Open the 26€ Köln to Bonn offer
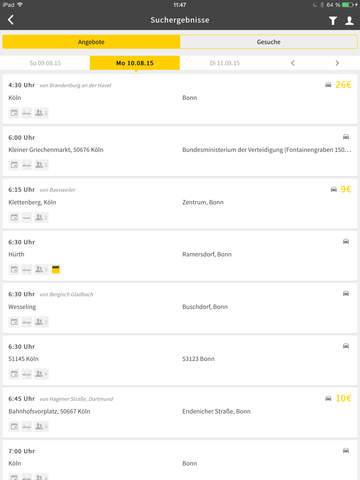The height and width of the screenshot is (480, 360). (180, 99)
